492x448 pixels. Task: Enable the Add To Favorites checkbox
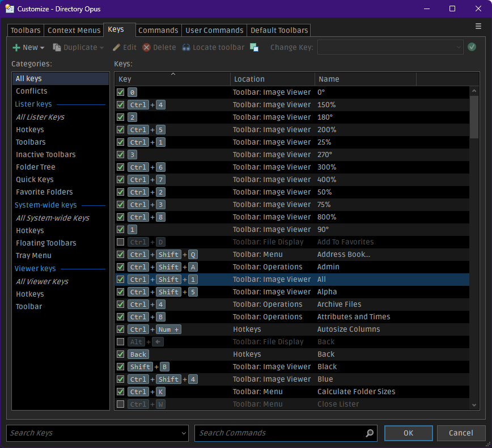121,242
